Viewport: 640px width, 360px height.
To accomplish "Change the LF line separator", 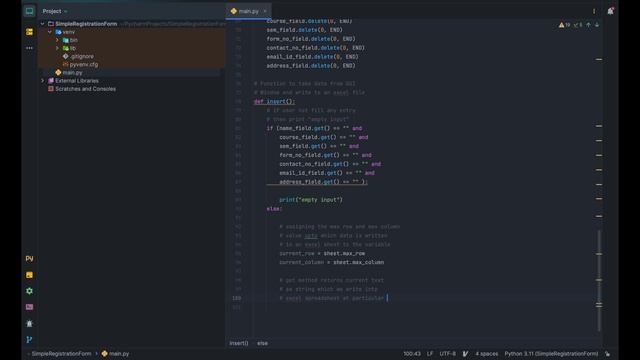I will [430, 353].
